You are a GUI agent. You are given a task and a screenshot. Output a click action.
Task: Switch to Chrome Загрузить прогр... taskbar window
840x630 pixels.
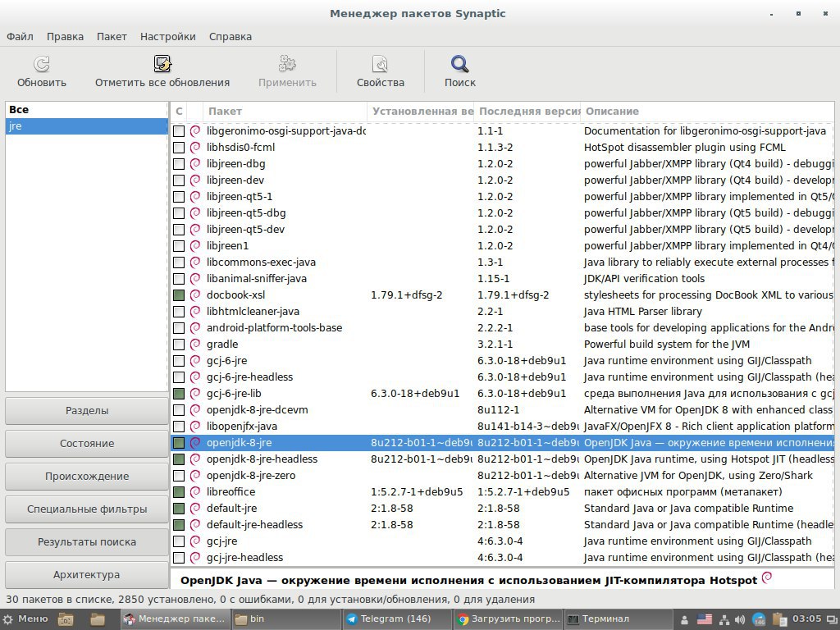pyautogui.click(x=509, y=619)
